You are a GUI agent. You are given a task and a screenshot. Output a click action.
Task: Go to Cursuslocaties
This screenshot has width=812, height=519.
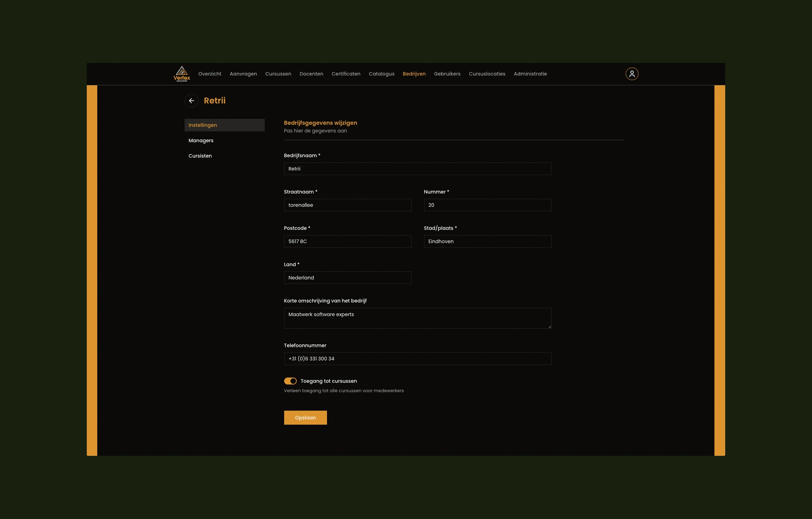(487, 74)
